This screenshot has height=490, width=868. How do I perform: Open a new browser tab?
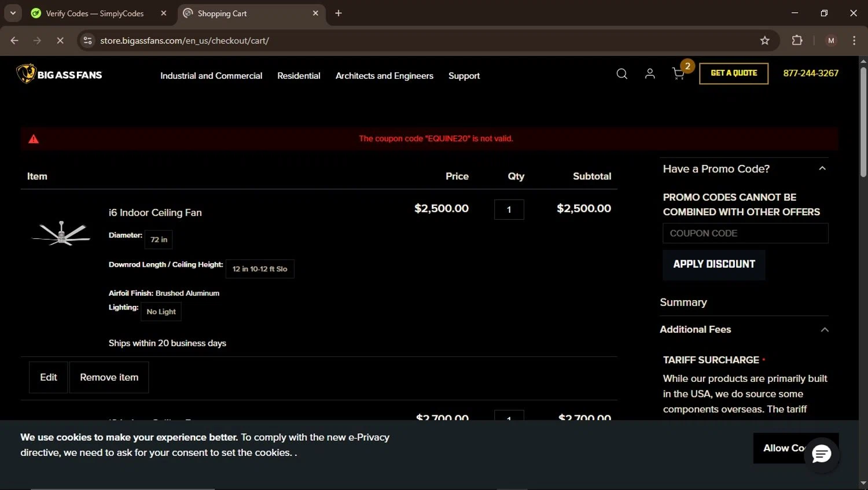(x=339, y=13)
